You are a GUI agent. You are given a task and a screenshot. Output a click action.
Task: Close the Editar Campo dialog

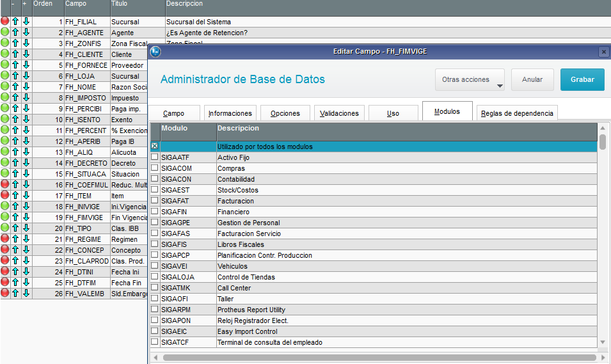pyautogui.click(x=603, y=51)
